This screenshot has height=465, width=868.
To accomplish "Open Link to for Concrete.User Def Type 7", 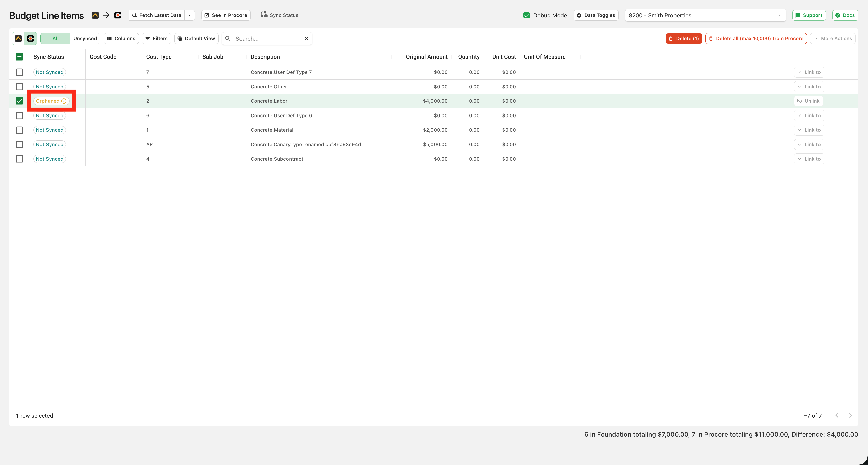I will coord(809,72).
